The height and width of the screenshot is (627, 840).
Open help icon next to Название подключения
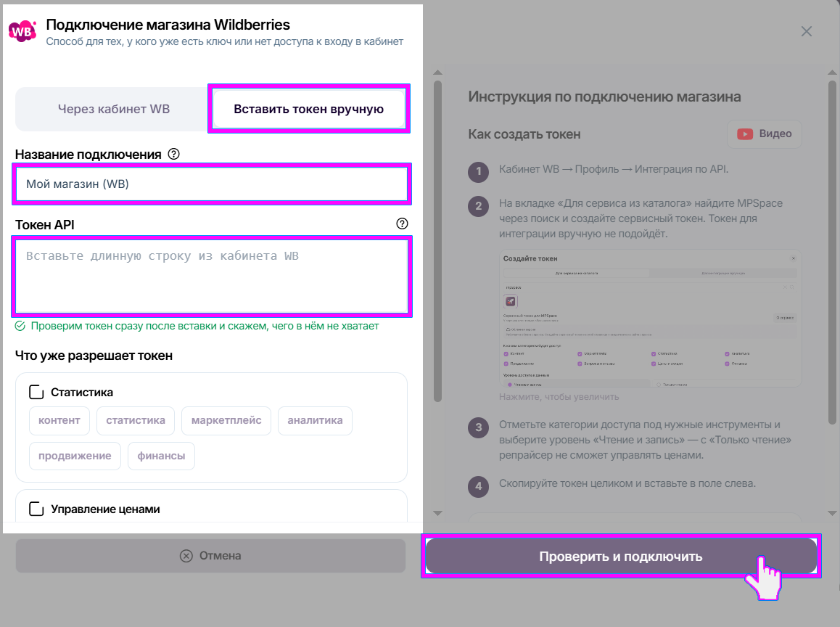point(173,155)
